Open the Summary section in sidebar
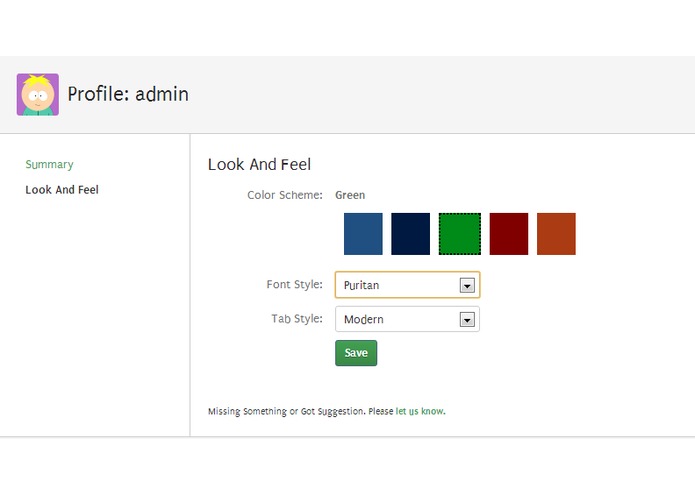The height and width of the screenshot is (494, 695). point(49,164)
